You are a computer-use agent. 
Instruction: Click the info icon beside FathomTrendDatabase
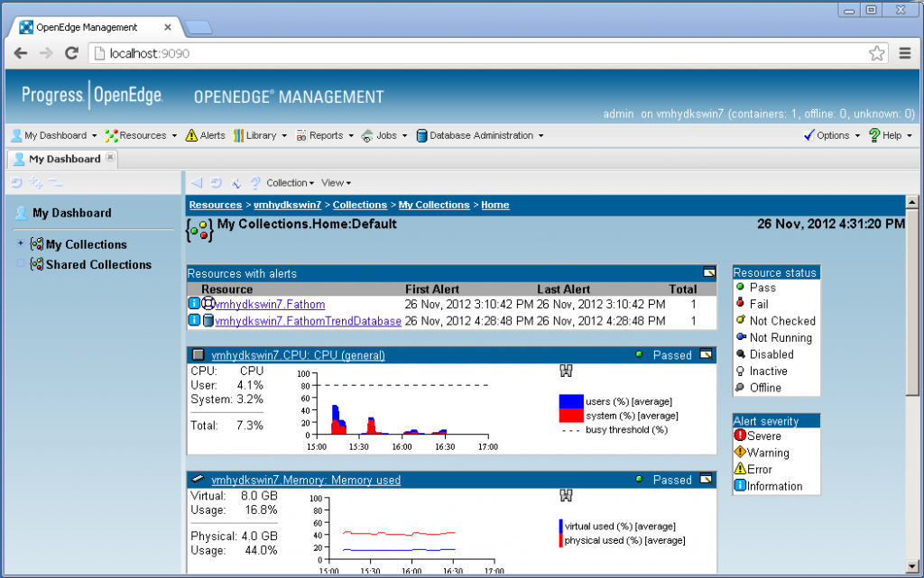pos(194,320)
